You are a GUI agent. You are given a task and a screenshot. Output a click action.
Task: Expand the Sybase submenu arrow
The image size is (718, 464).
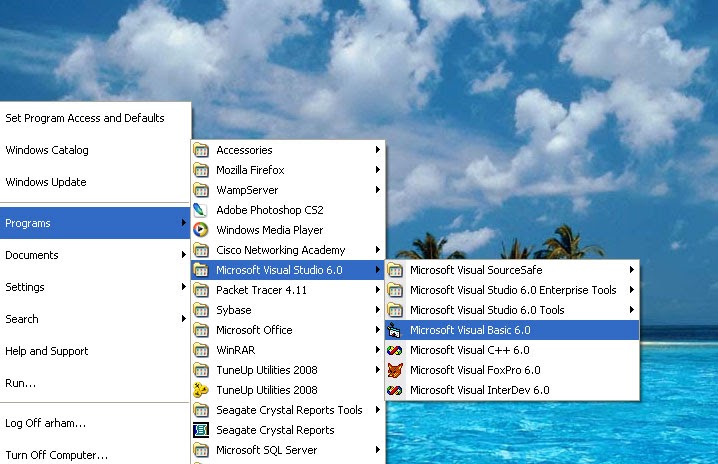[378, 310]
